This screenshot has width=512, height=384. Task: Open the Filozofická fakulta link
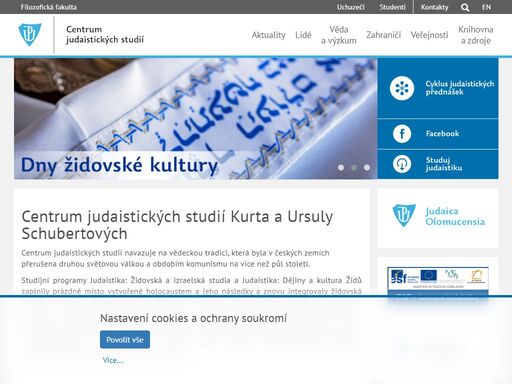click(x=49, y=7)
